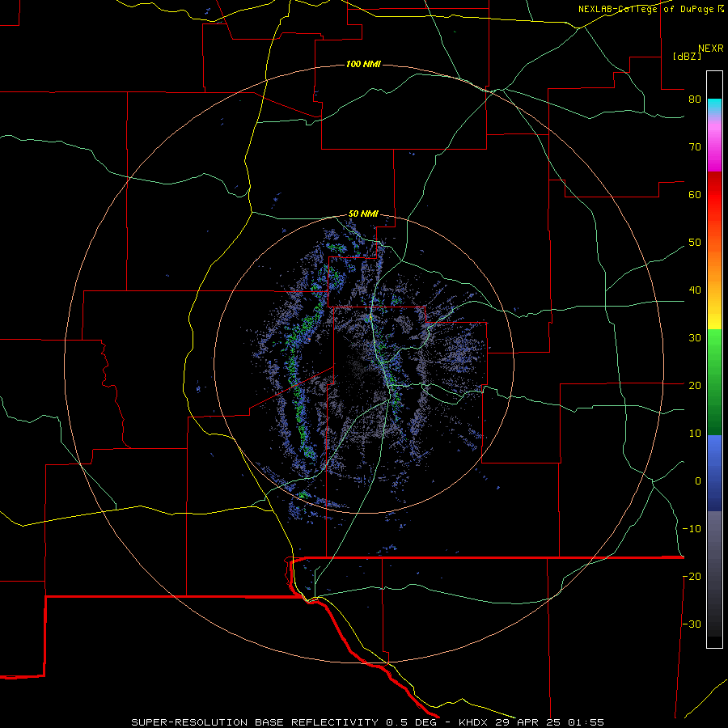
Task: Click the KHDX station identifier in the caption
Action: click(x=473, y=722)
